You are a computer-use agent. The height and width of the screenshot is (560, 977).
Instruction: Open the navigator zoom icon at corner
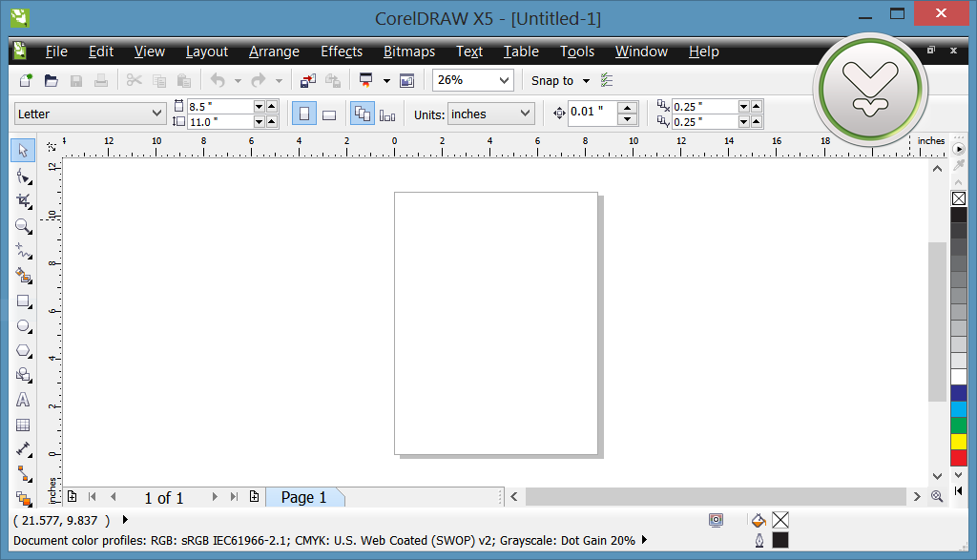[937, 496]
